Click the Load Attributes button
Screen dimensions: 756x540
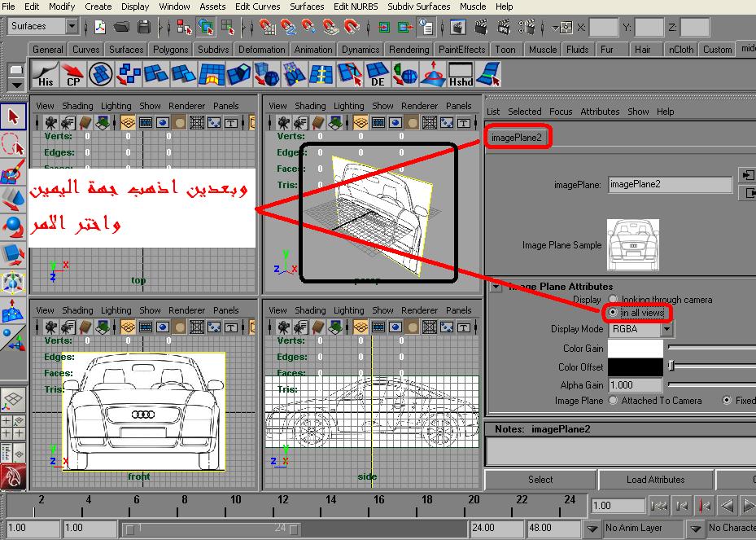click(x=655, y=480)
